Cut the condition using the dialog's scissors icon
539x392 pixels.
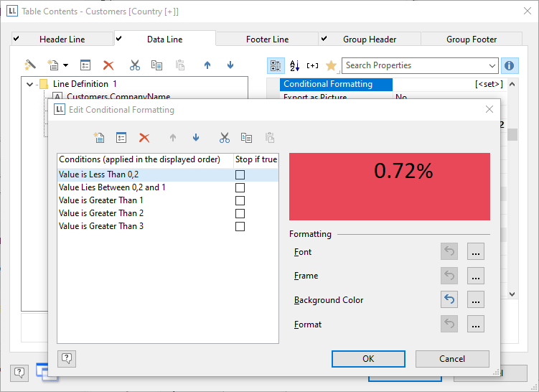(225, 138)
